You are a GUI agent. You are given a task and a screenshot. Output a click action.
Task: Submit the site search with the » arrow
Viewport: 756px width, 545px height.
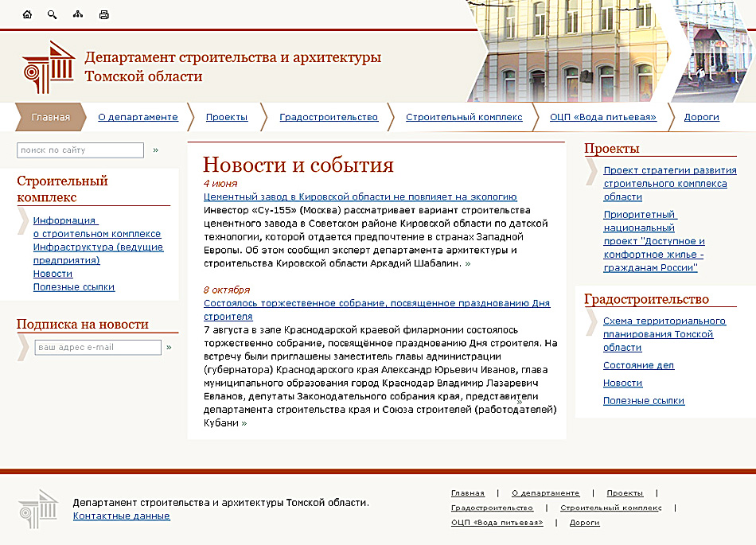[x=156, y=150]
